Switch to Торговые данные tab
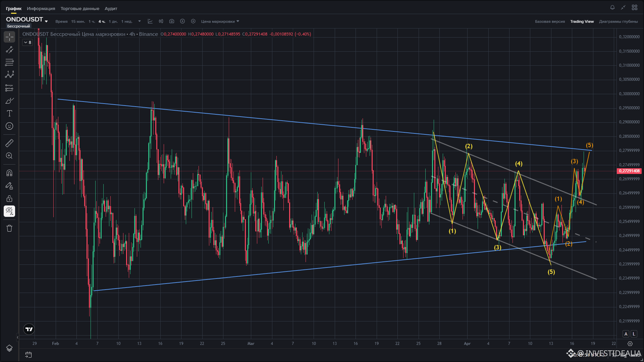Viewport: 644px width, 362px height. 80,8
